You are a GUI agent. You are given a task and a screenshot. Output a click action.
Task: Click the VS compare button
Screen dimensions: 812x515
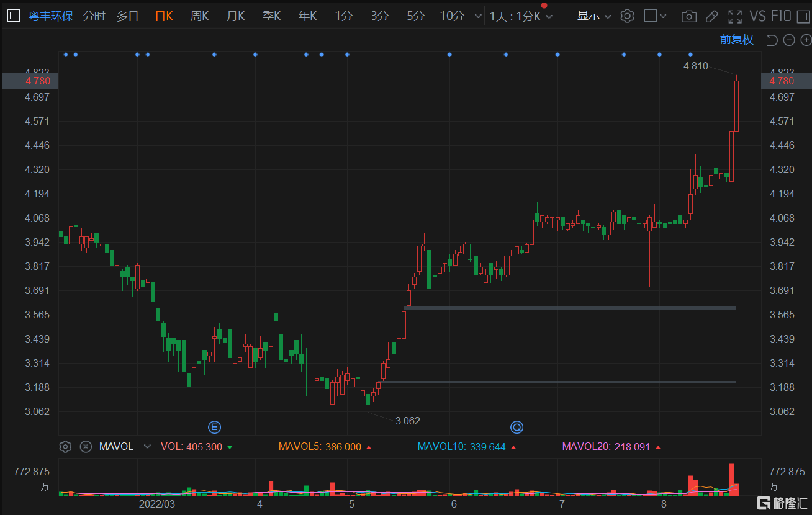(x=757, y=16)
